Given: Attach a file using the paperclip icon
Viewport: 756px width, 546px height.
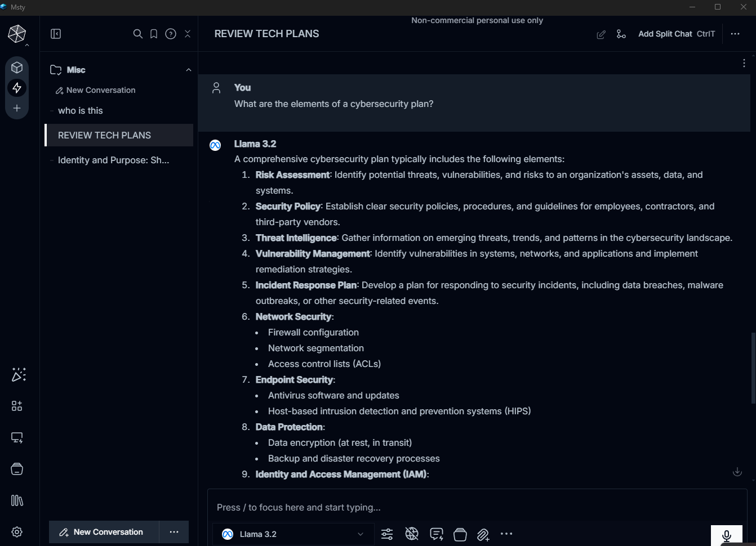Looking at the screenshot, I should pyautogui.click(x=483, y=534).
